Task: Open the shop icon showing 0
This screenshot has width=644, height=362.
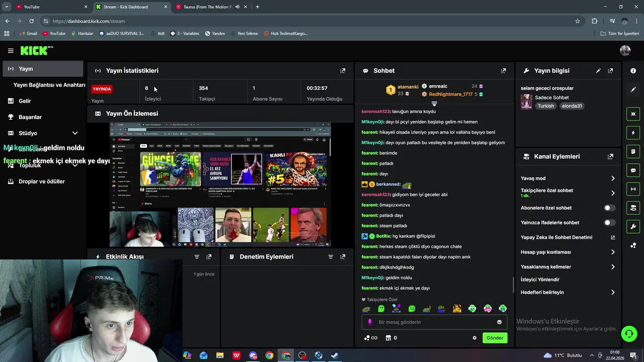Action: (391, 338)
